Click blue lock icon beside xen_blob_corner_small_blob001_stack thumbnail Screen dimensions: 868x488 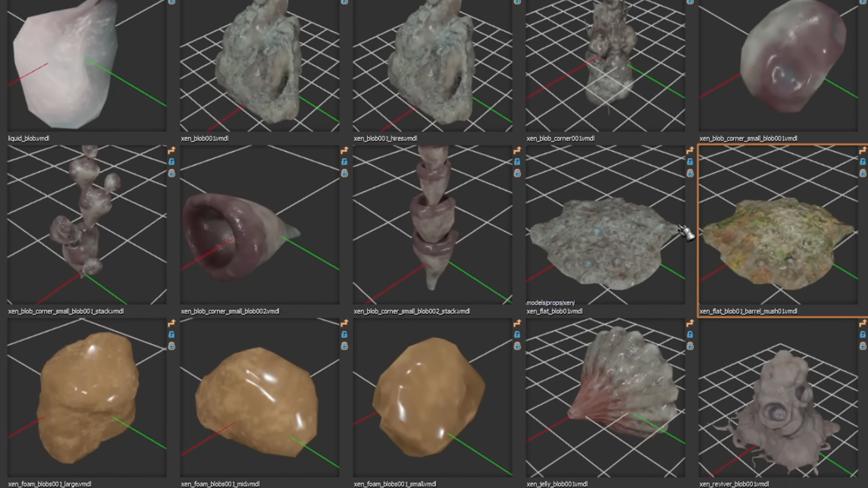tap(172, 162)
